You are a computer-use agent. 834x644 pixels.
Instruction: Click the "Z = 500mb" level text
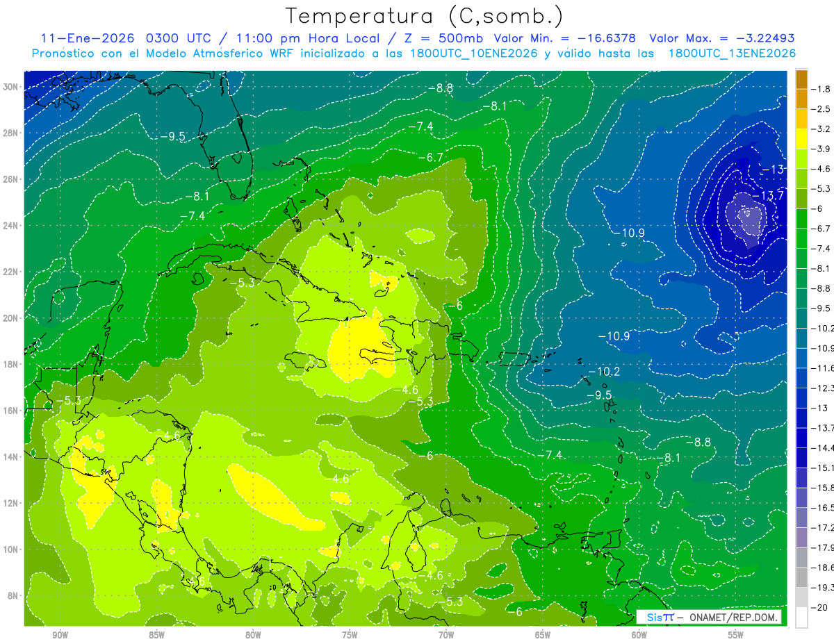coord(445,38)
